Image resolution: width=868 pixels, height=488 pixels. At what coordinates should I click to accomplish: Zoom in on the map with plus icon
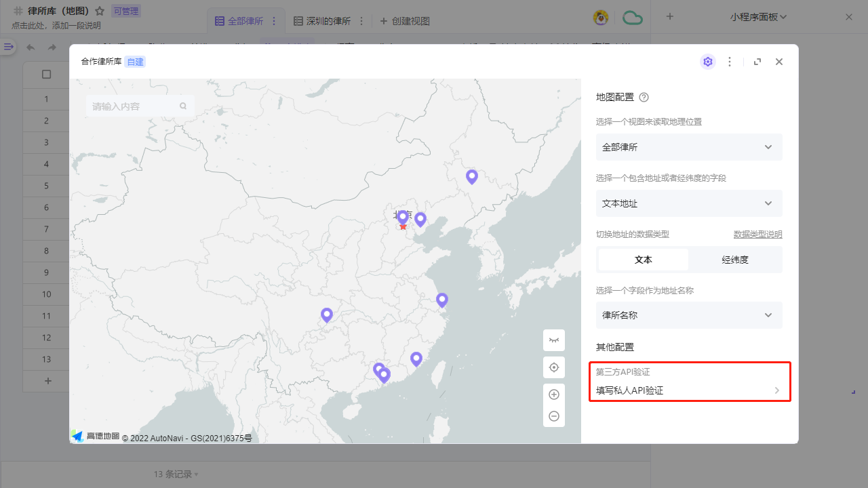point(553,394)
